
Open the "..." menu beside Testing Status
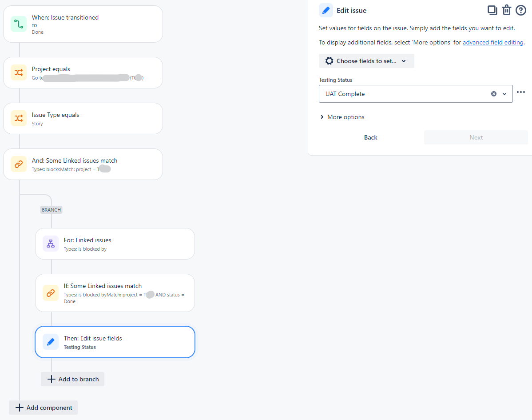[x=521, y=92]
